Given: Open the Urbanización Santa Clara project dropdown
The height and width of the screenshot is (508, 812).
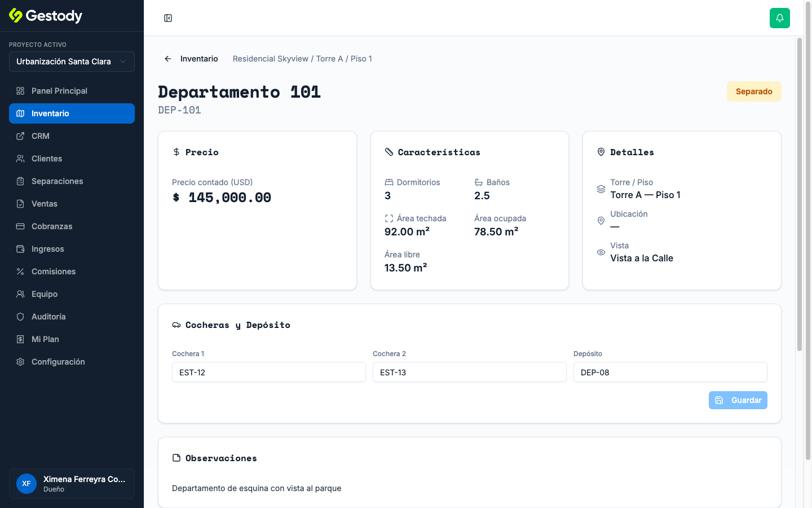Looking at the screenshot, I should pyautogui.click(x=72, y=62).
